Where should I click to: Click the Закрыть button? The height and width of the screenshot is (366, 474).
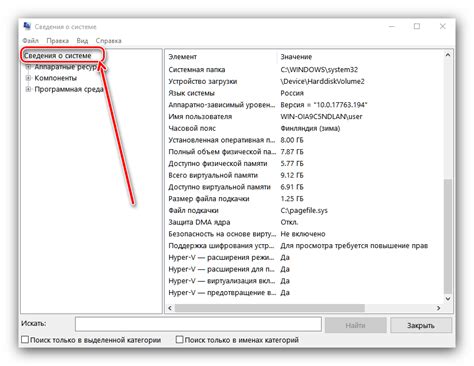click(x=421, y=325)
